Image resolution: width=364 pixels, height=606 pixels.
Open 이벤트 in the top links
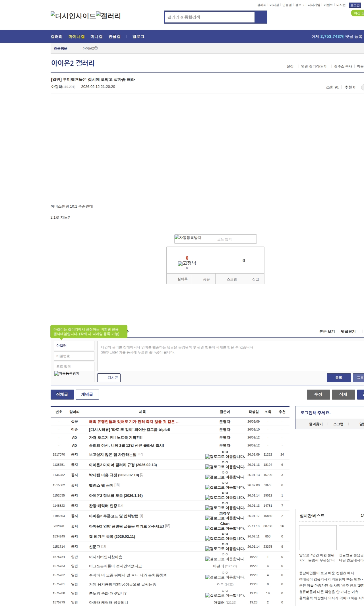pyautogui.click(x=328, y=5)
